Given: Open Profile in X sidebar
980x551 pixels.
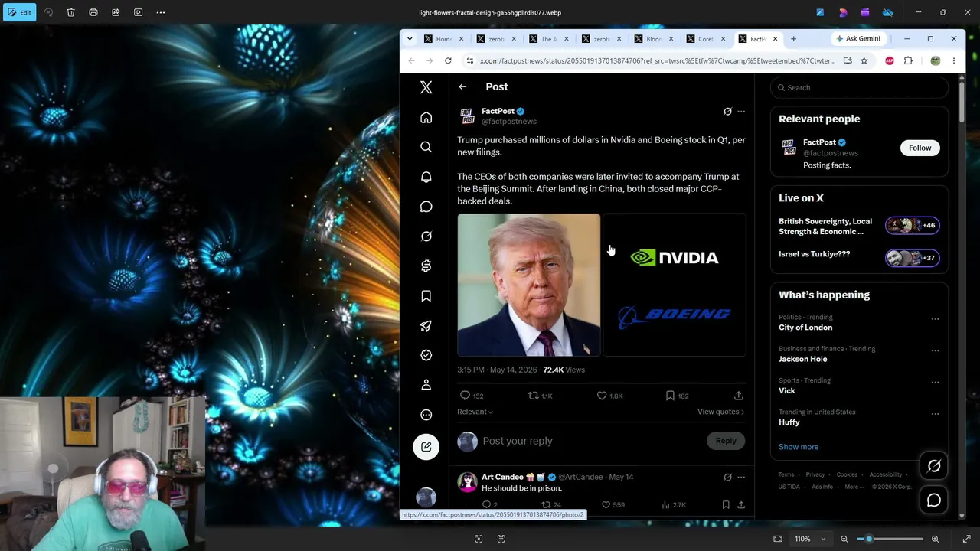Looking at the screenshot, I should click(426, 385).
